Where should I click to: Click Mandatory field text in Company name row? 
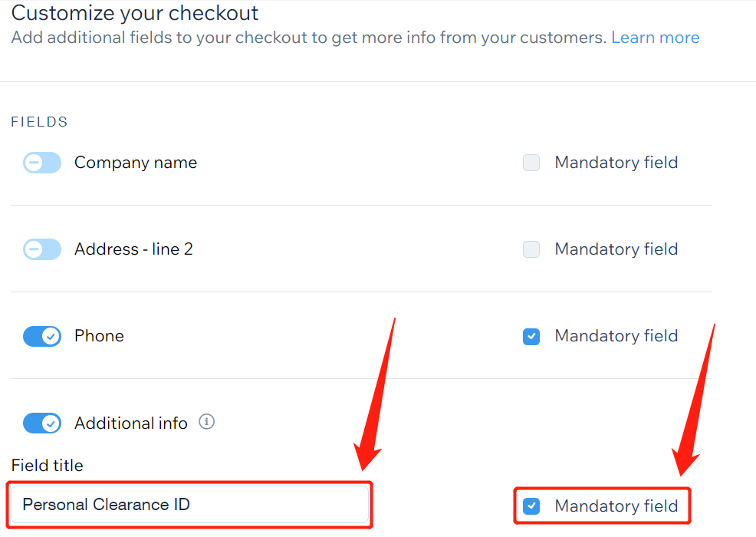(616, 163)
